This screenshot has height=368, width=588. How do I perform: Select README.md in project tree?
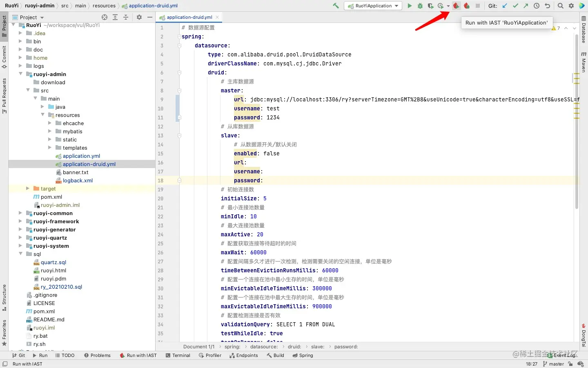(x=49, y=319)
